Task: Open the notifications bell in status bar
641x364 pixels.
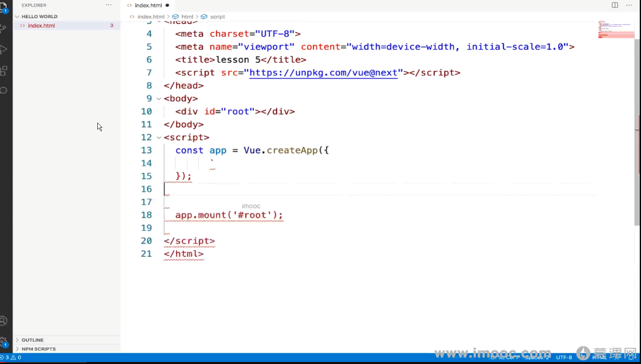Action: point(631,357)
